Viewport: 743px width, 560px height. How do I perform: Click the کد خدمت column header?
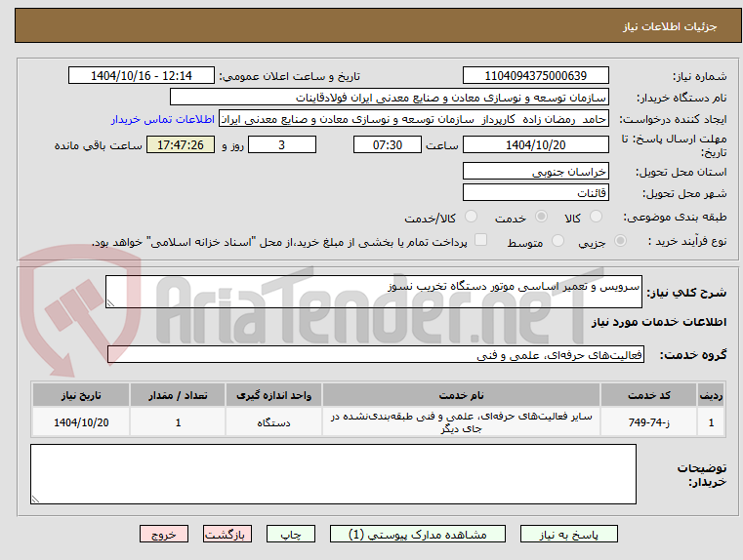(648, 395)
